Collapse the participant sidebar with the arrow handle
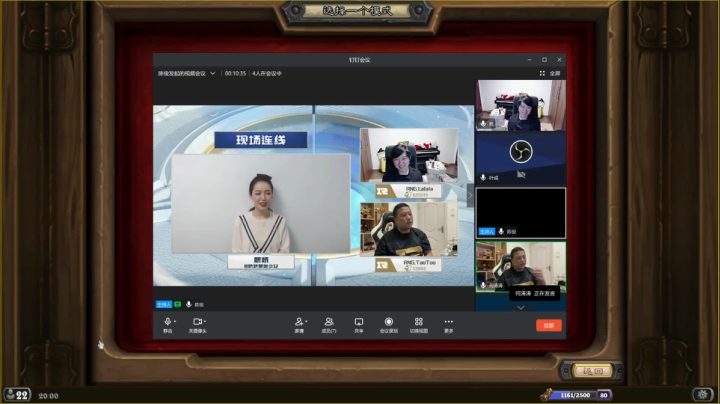720x404 pixels. point(470,196)
